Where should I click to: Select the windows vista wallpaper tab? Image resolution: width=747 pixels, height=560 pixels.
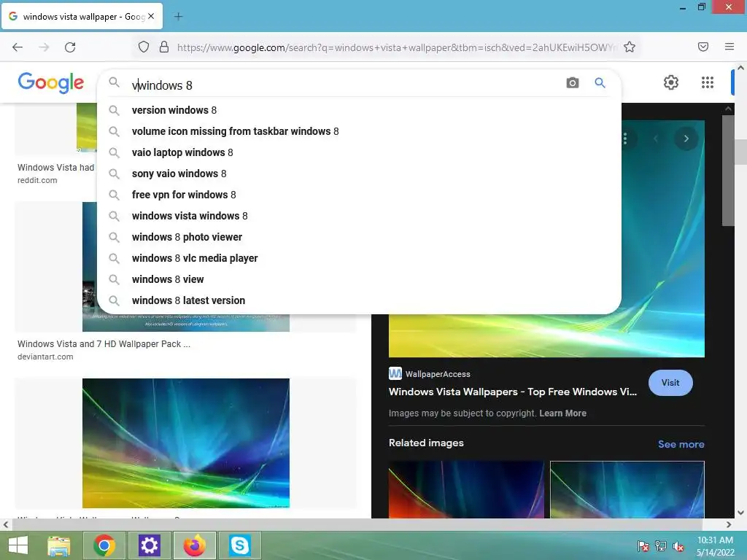[82, 17]
